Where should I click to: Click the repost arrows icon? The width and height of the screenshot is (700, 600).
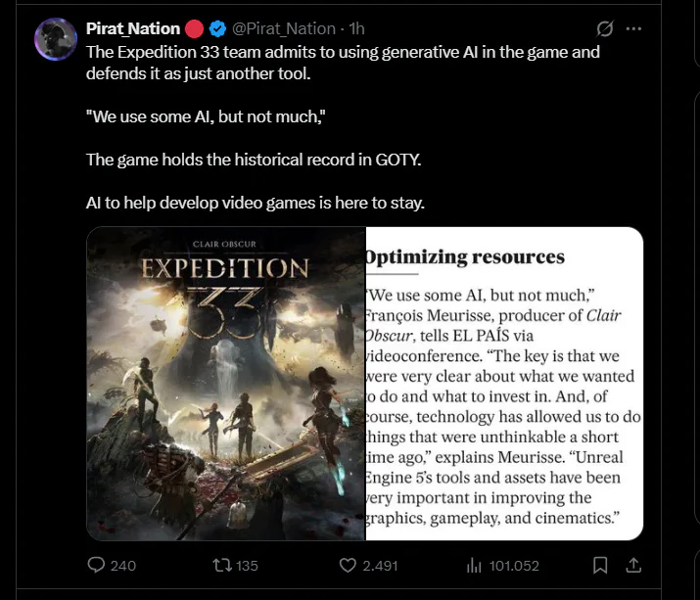point(221,565)
